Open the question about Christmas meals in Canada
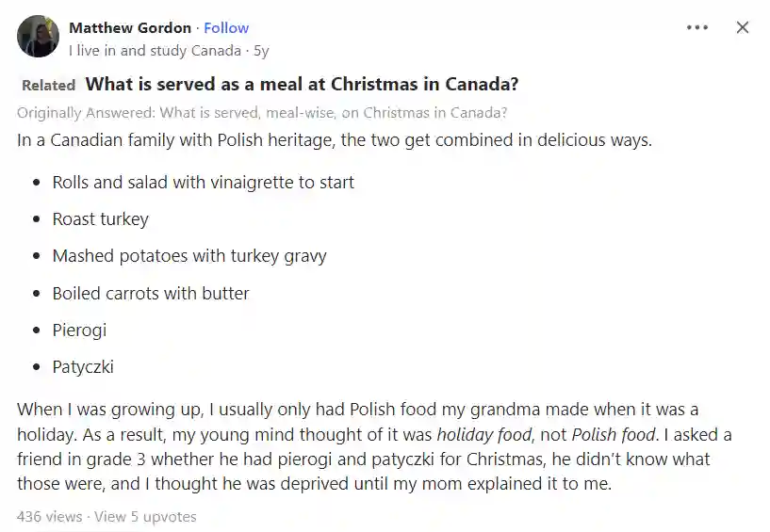 coord(302,84)
